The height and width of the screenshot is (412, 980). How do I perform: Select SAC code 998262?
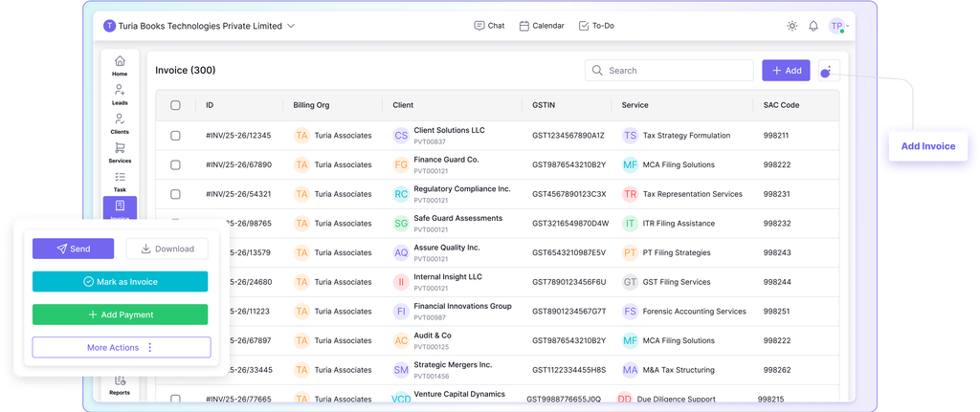[777, 370]
